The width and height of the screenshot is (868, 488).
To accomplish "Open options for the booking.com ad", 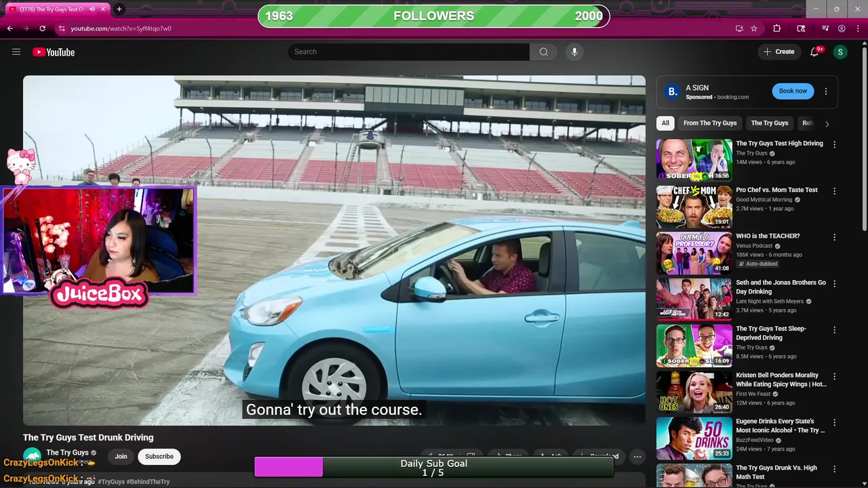I will [826, 91].
